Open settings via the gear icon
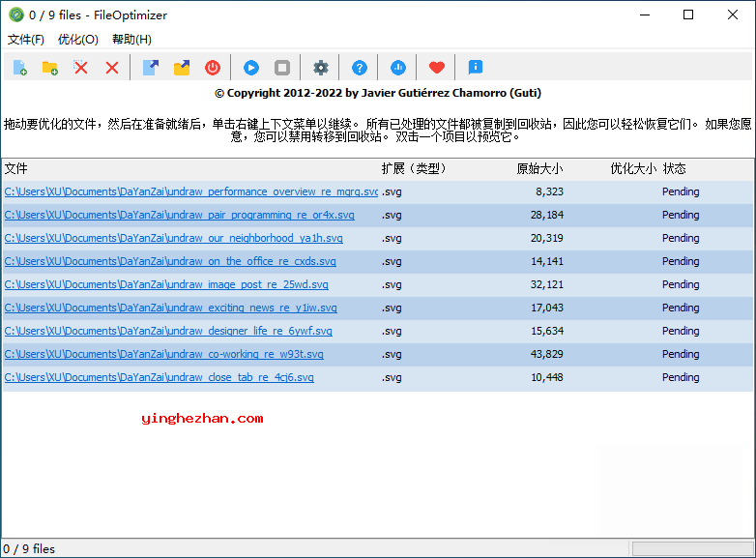The image size is (756, 558). click(321, 68)
